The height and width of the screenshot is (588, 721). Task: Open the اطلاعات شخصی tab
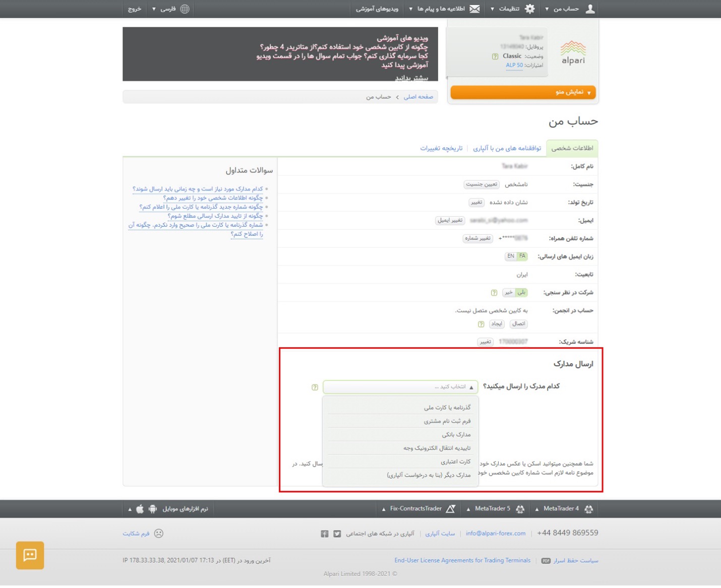coord(572,148)
